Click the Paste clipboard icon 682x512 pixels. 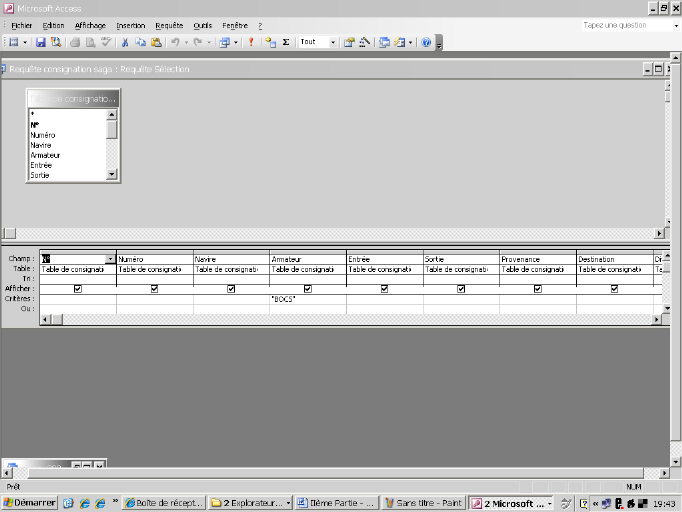tap(155, 43)
